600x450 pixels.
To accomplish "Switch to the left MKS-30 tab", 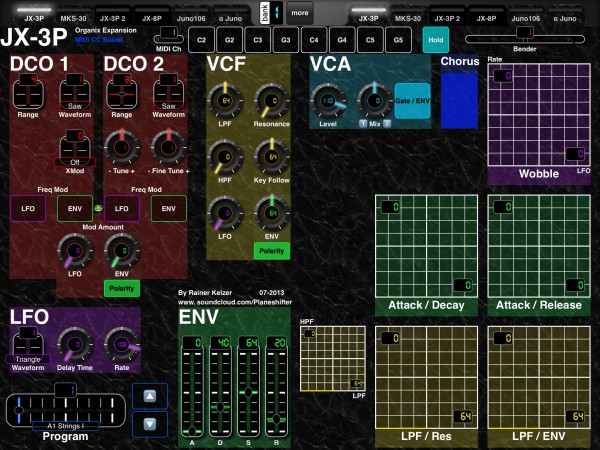I will click(x=73, y=15).
